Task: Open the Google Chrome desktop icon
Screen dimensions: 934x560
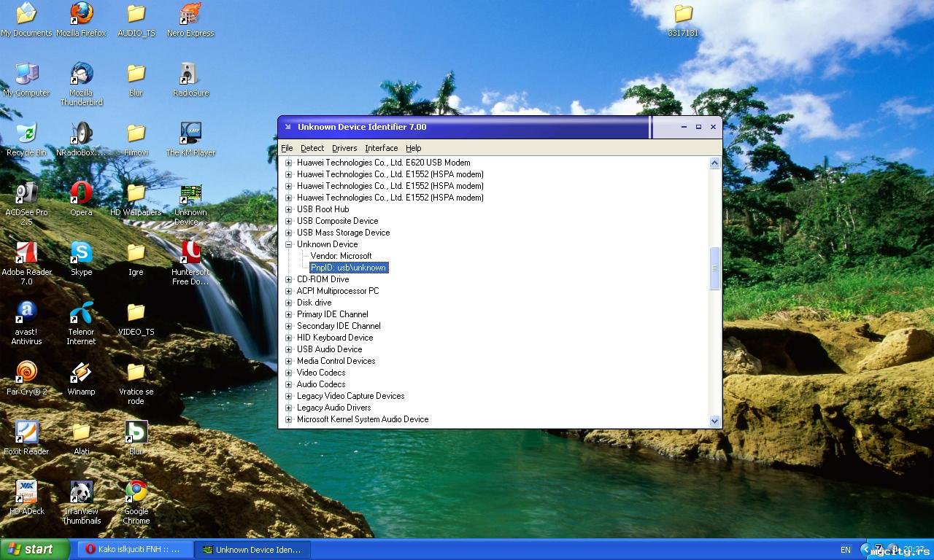Action: tap(136, 492)
